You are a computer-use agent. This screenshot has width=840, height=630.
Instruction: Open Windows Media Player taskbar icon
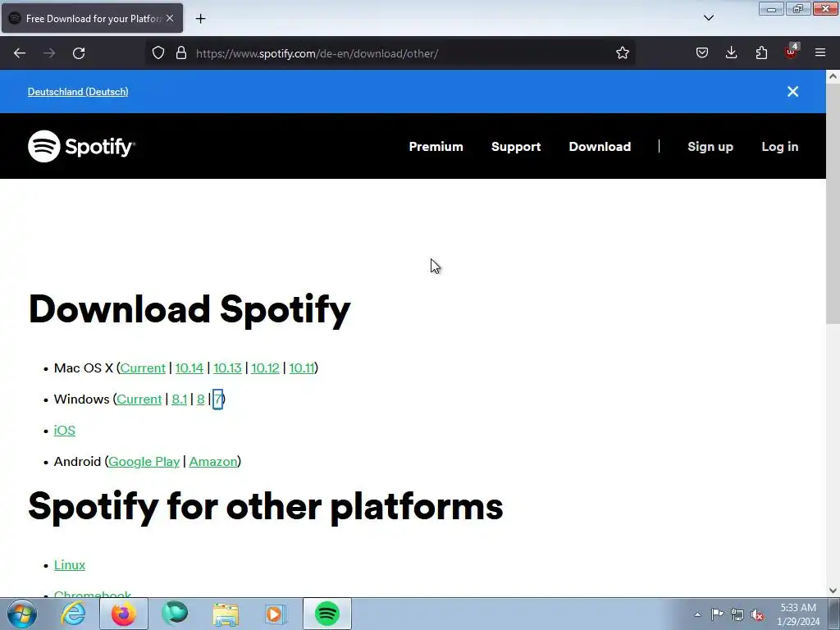pyautogui.click(x=276, y=614)
